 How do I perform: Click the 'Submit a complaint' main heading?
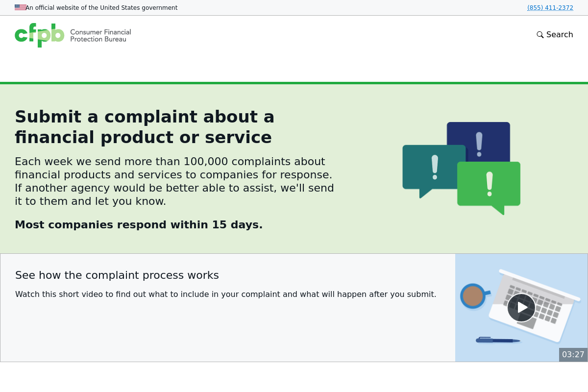click(145, 127)
